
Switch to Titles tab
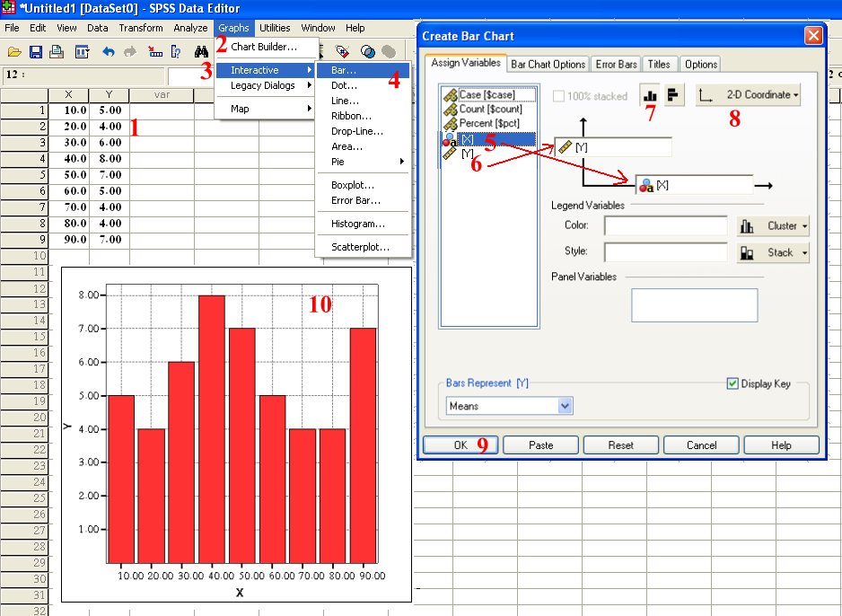coord(659,65)
